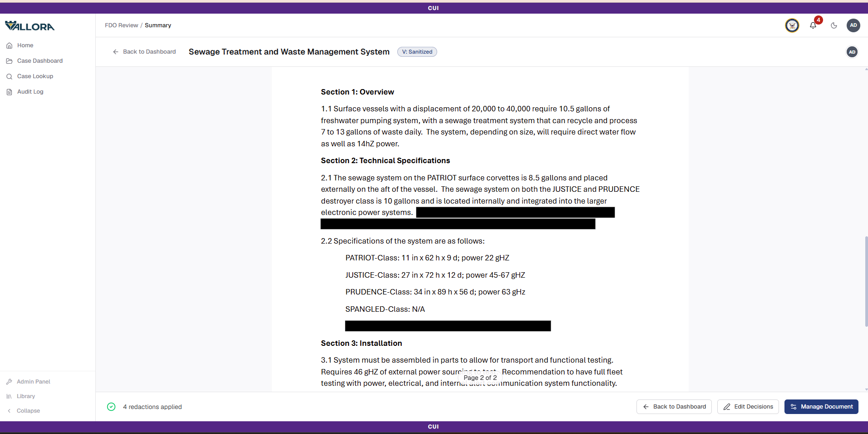Go to Home in sidebar
Screen dimensions: 868x434
pos(25,45)
